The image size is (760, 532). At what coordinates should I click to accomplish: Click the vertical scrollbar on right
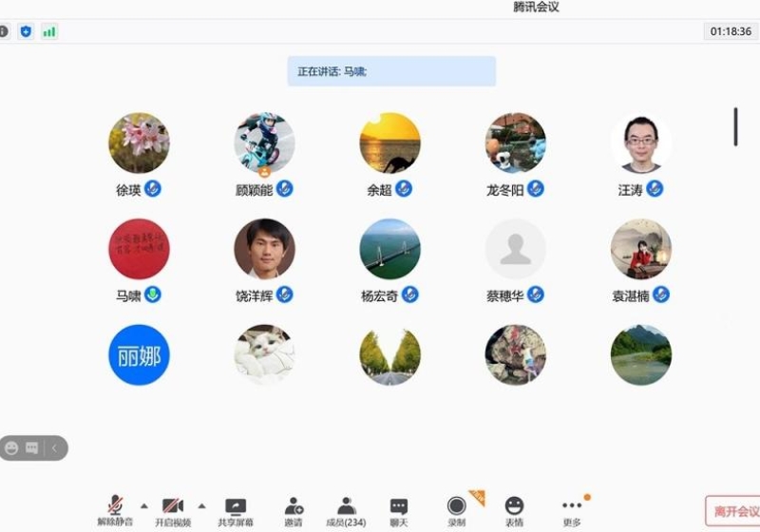pos(735,127)
